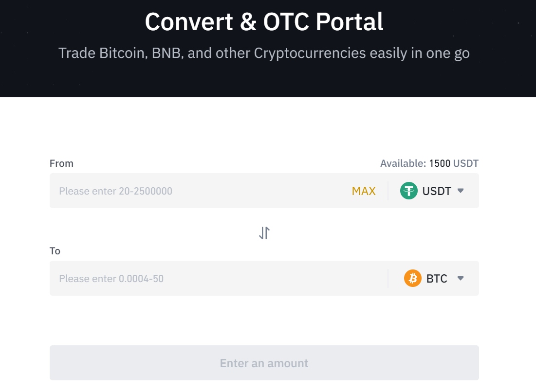Screen dimensions: 536x392
Task: Open the To currency selector labeled BTC
Action: tap(433, 278)
